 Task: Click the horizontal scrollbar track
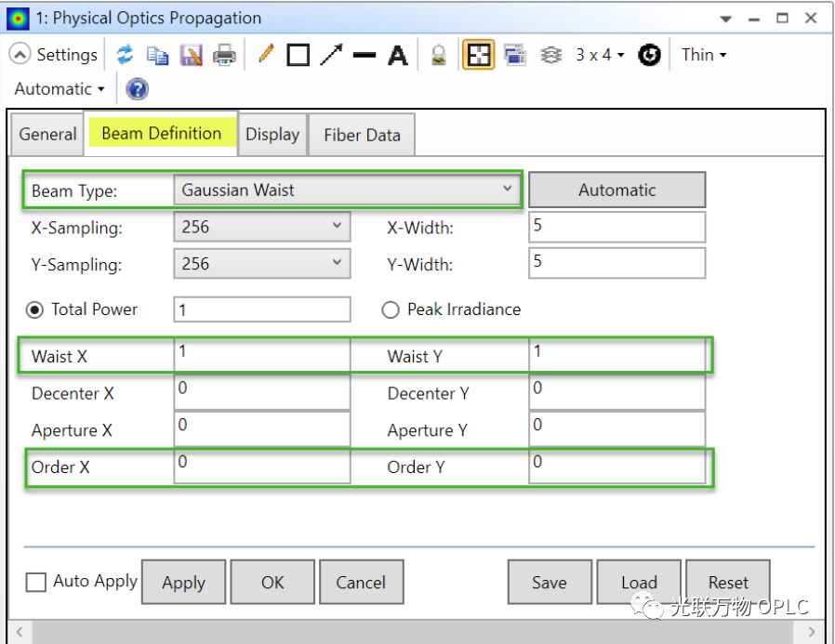413,632
